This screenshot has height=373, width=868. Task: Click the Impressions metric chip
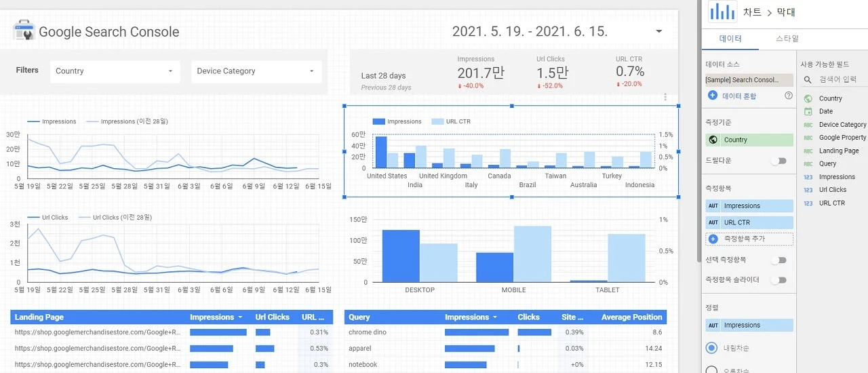click(749, 206)
